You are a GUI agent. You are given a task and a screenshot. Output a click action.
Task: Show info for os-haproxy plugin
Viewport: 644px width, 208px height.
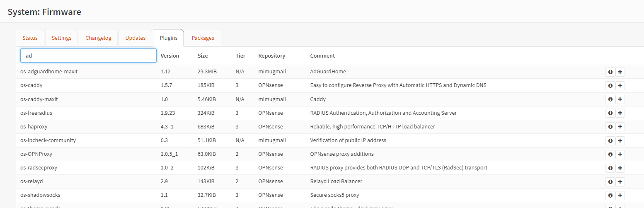(610, 127)
